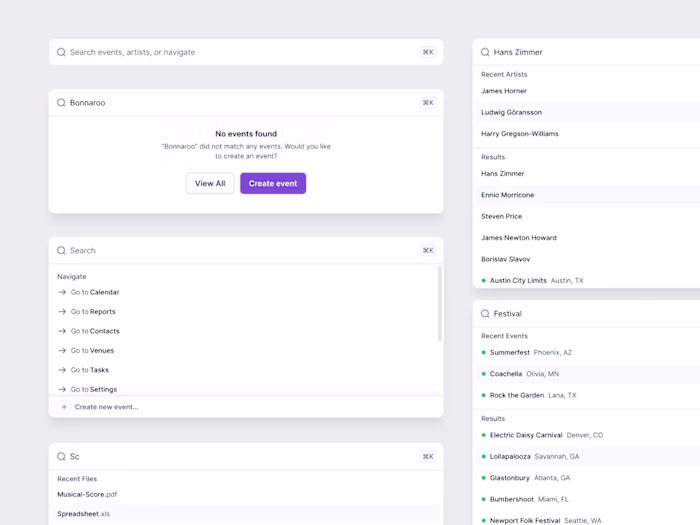Open Lollapalooza Savannah, GA result
Image resolution: width=700 pixels, height=525 pixels.
(588, 456)
